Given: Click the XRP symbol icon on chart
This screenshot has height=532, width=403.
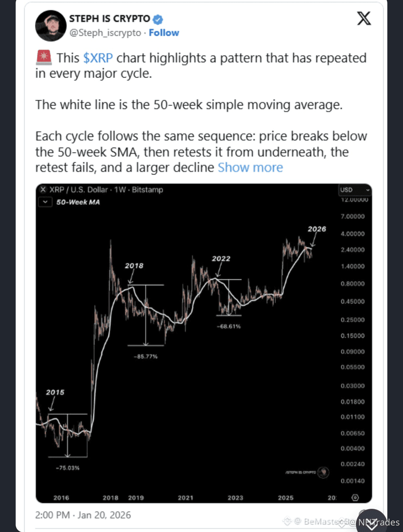Looking at the screenshot, I should (x=43, y=190).
